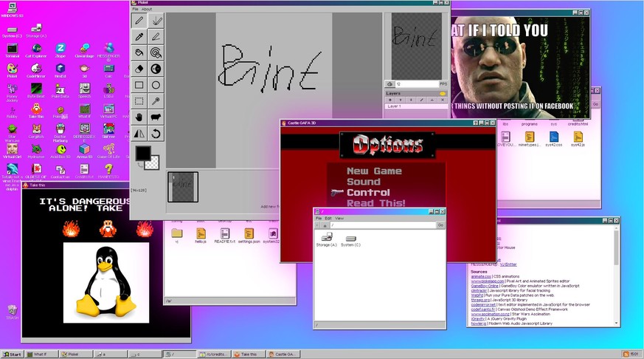644x359 pixels.
Task: Click the address bar in root explorer
Action: click(x=383, y=225)
